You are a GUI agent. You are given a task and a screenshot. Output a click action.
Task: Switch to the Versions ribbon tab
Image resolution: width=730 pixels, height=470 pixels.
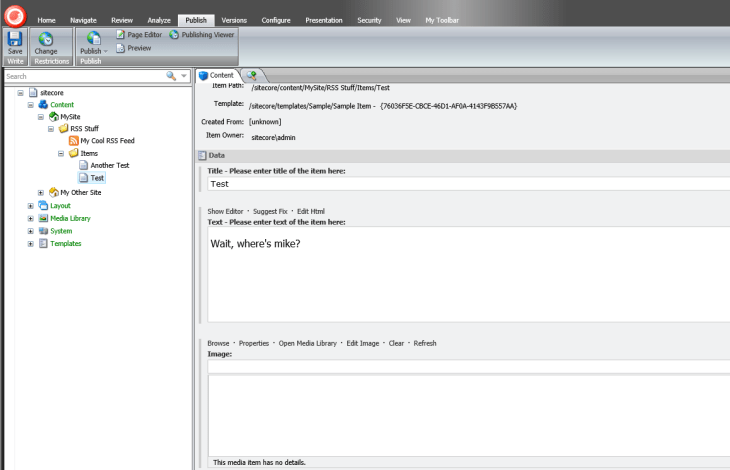coord(234,20)
